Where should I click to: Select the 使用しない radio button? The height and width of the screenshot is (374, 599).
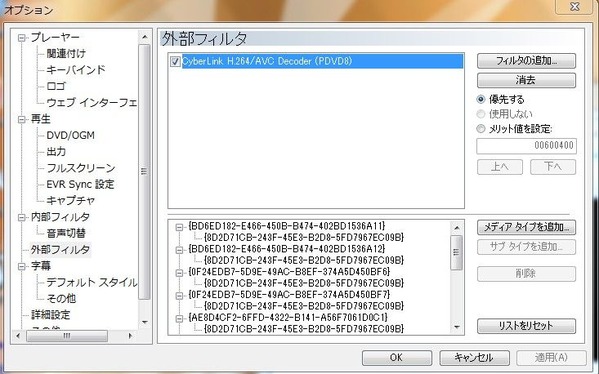pos(481,114)
